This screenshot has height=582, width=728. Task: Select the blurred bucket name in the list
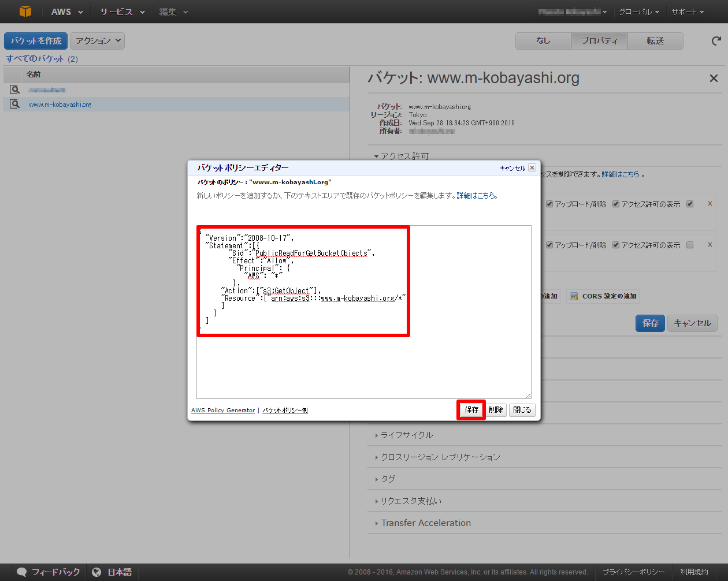click(x=46, y=89)
